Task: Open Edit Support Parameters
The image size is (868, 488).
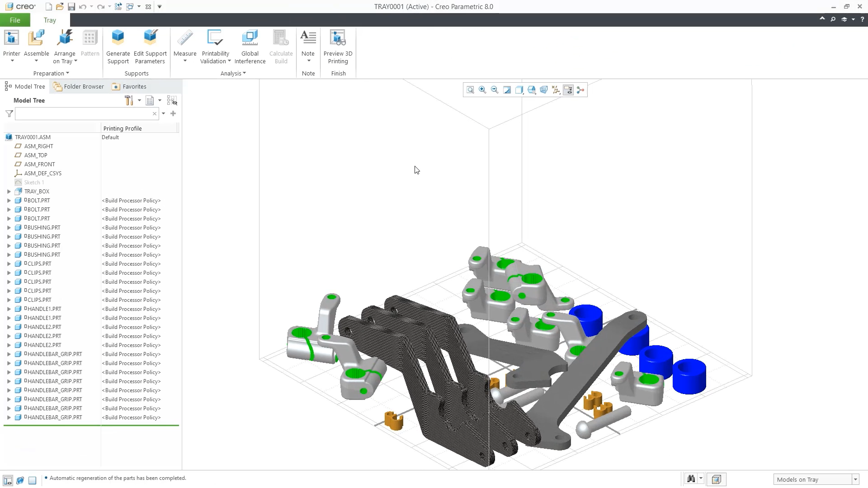Action: click(150, 46)
